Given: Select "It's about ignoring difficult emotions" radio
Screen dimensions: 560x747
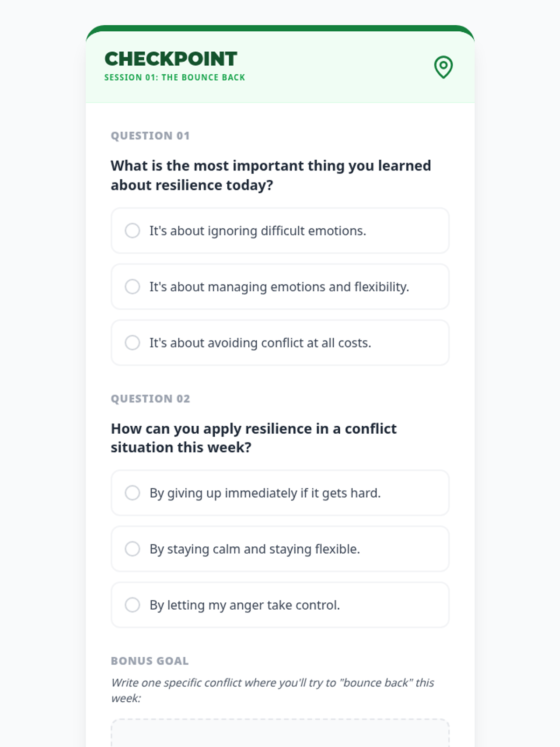Looking at the screenshot, I should coord(133,231).
